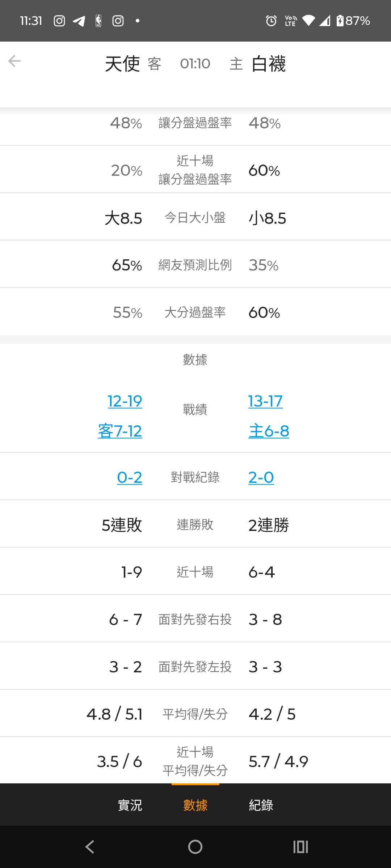Tap the 白襪 team name in header
Screen dimensions: 391x868
(x=269, y=64)
